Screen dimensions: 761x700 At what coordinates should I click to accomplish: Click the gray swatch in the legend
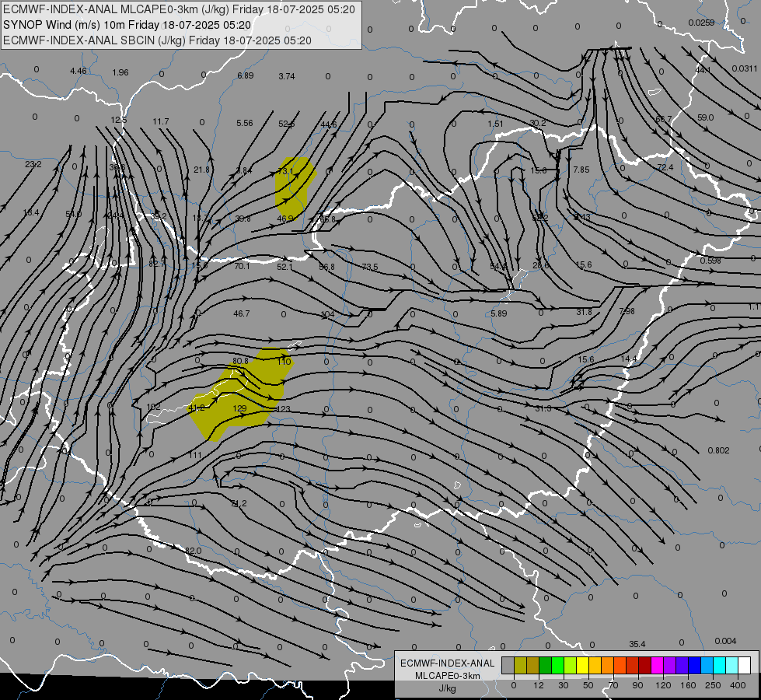[508, 665]
